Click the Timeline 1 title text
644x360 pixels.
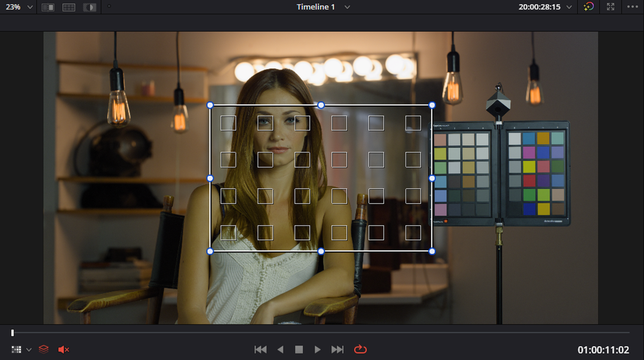[x=315, y=7]
